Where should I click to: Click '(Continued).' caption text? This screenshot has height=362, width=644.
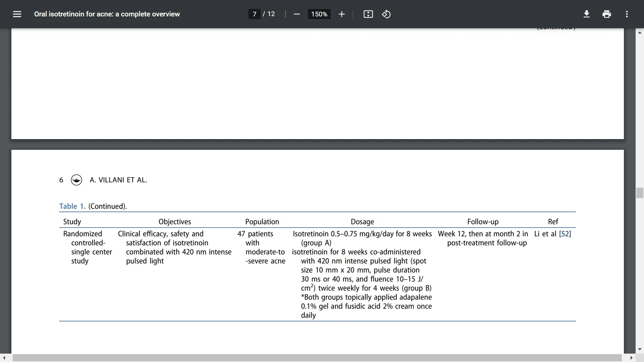[108, 206]
